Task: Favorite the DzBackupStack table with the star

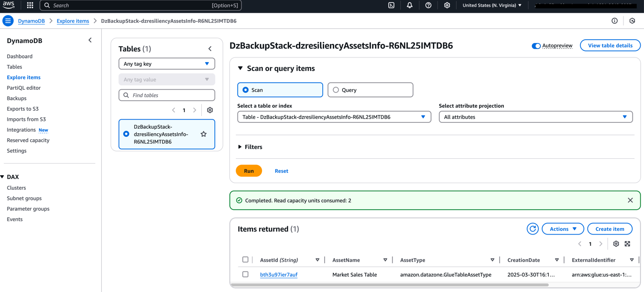Action: (x=203, y=134)
